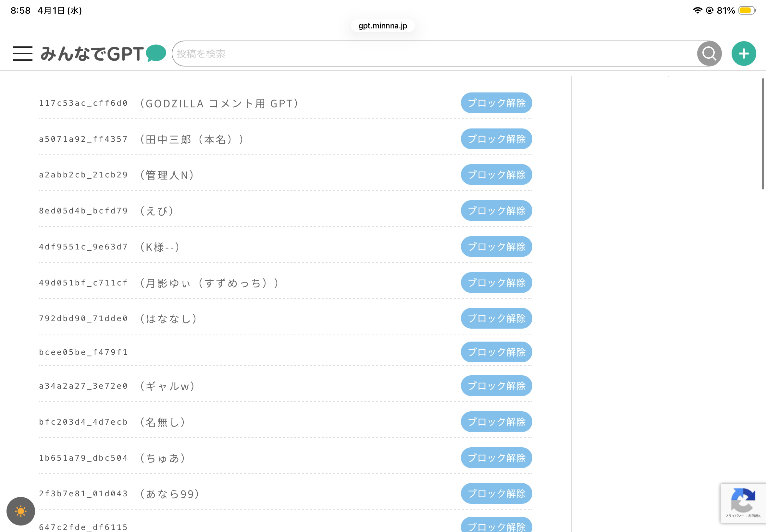
Task: Click the page vertical scrollbar
Action: [762, 133]
